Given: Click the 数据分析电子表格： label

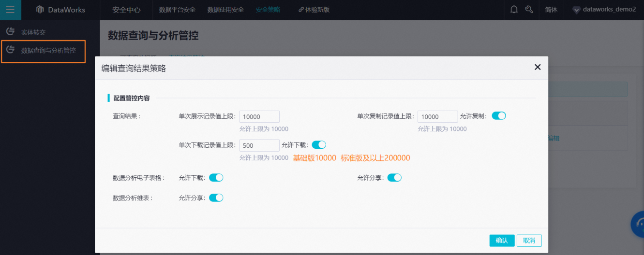Looking at the screenshot, I should point(139,178).
